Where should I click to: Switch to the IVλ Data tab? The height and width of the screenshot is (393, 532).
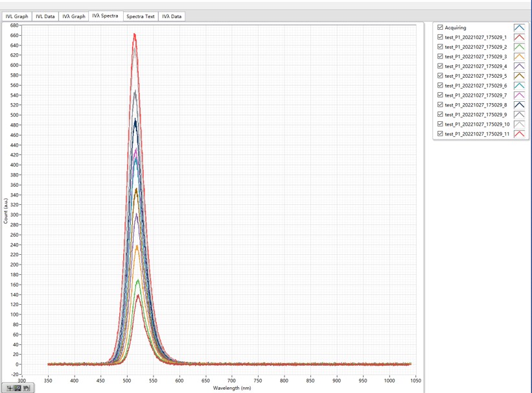click(x=172, y=16)
